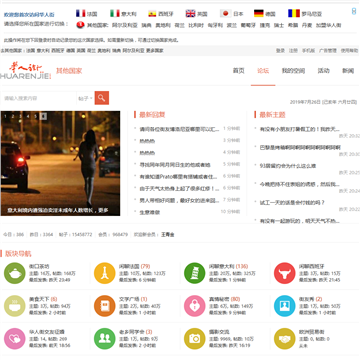Click the 最新回复 section heading
Screen dimensions: 360x360
[x=152, y=115]
